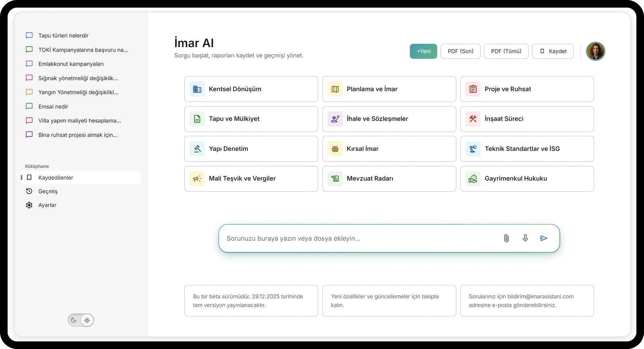The image size is (644, 349).
Task: Start a new query with +Yeni
Action: coord(423,51)
